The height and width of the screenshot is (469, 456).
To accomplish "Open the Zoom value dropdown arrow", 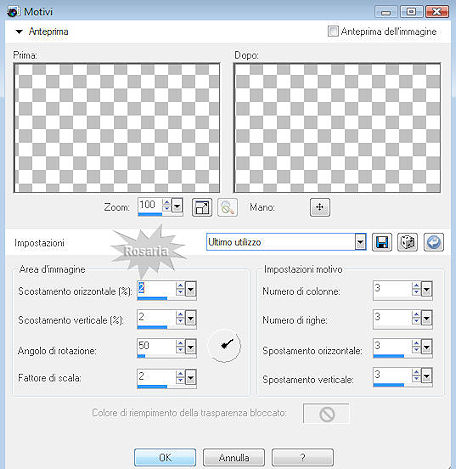I will pyautogui.click(x=177, y=206).
